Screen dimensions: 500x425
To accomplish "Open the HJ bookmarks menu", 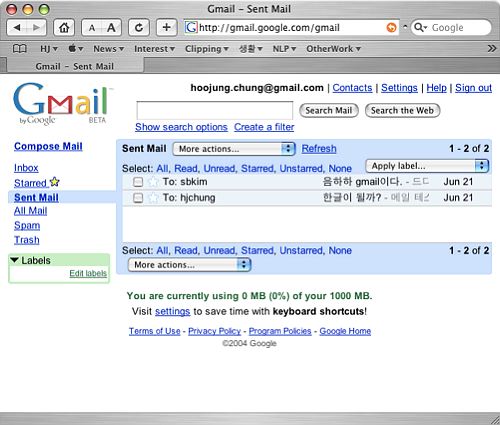I will (x=49, y=49).
